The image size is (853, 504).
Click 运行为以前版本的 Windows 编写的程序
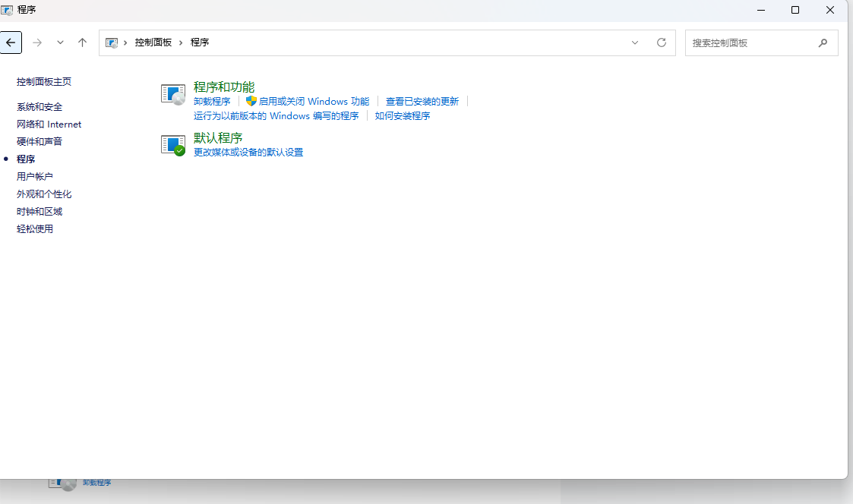pos(276,115)
